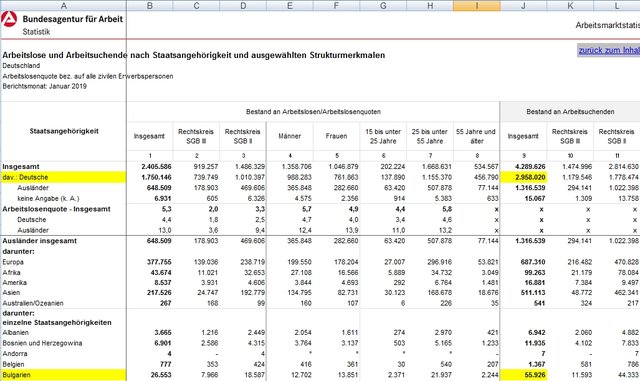
Task: Click the 'dav.: Deutsche' highlighted row label
Action: (63, 177)
